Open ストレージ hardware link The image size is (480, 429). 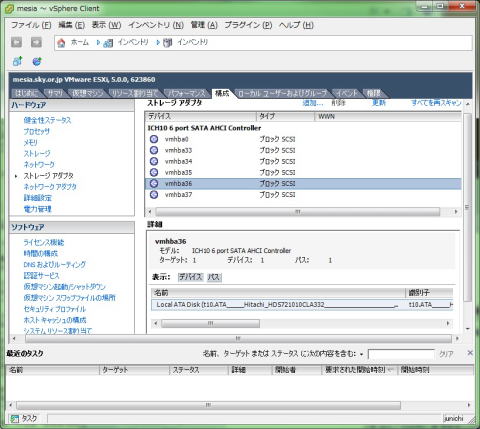click(x=37, y=153)
